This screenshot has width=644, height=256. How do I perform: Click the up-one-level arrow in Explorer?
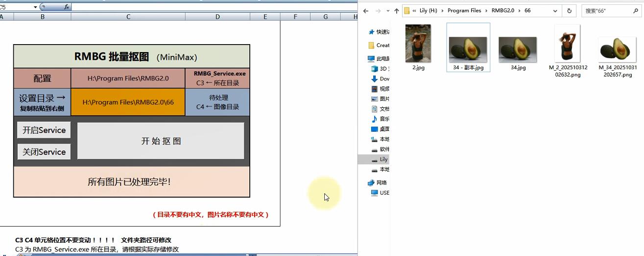click(x=396, y=11)
